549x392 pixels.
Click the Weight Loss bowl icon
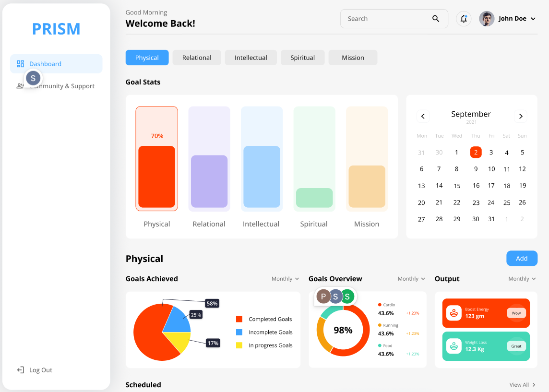tap(454, 346)
